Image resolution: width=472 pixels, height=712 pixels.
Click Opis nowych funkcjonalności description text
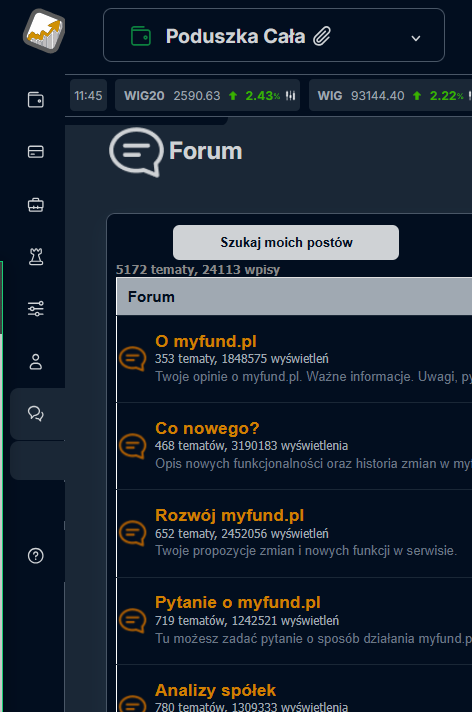[313, 464]
